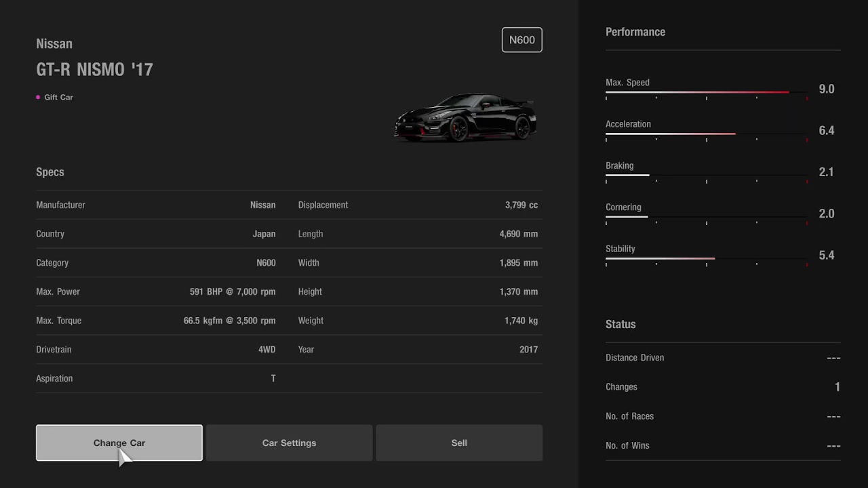This screenshot has height=488, width=868.
Task: Click the Weight spec label
Action: pos(311,321)
